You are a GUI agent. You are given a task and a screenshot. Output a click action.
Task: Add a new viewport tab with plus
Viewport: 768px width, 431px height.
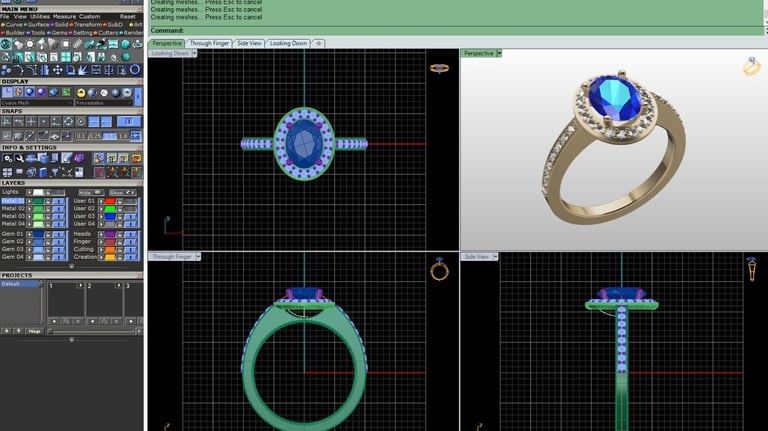(x=318, y=43)
